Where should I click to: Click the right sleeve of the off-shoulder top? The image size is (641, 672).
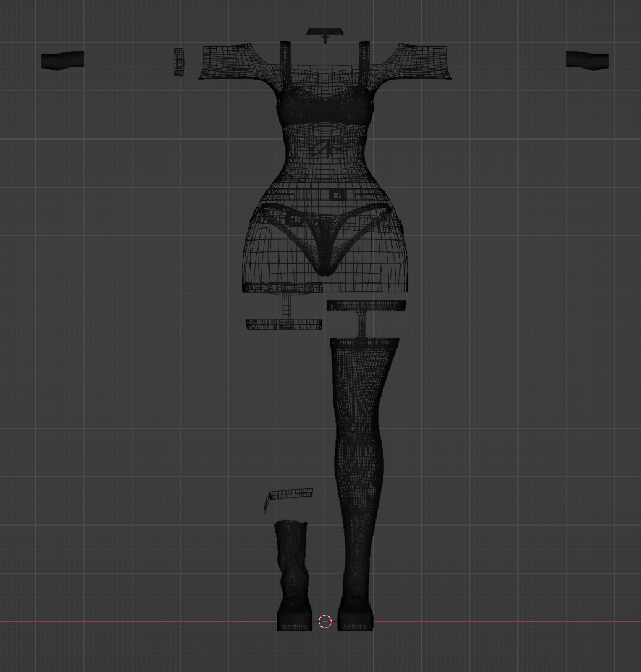coord(422,61)
